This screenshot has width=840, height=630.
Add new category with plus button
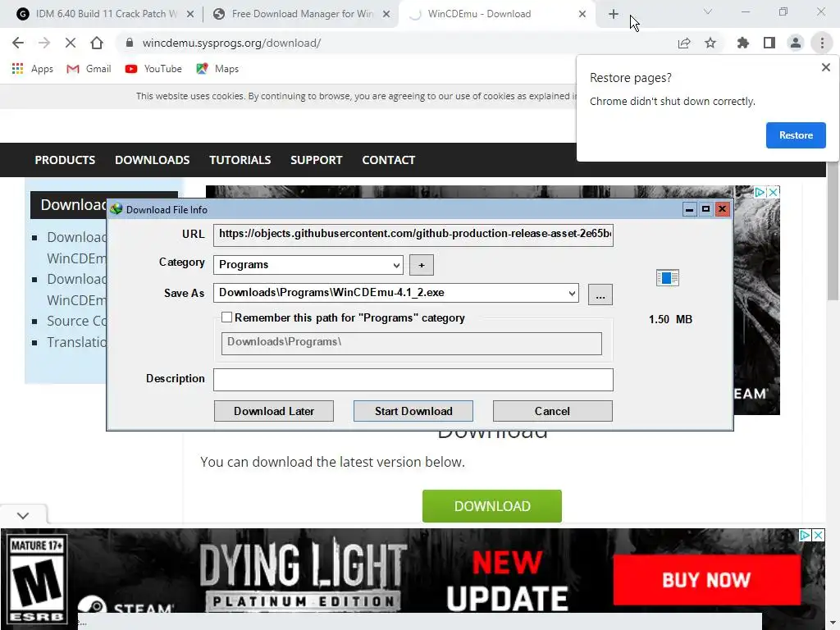pyautogui.click(x=421, y=265)
